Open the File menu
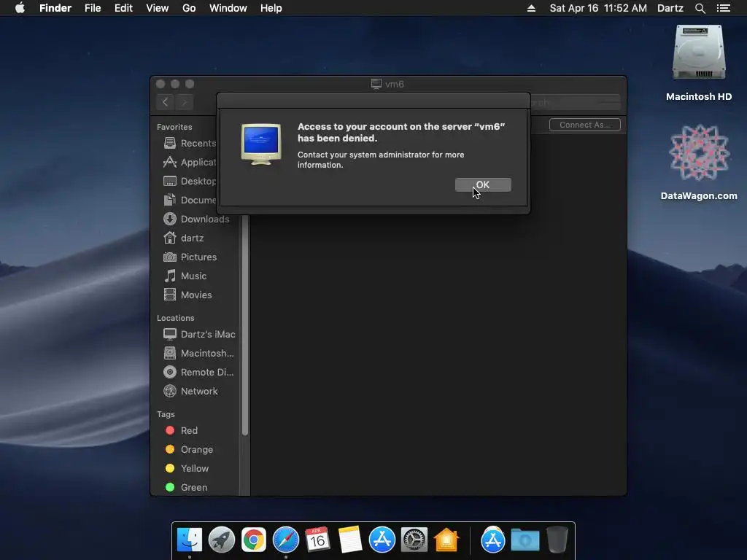This screenshot has width=747, height=560. coord(93,8)
